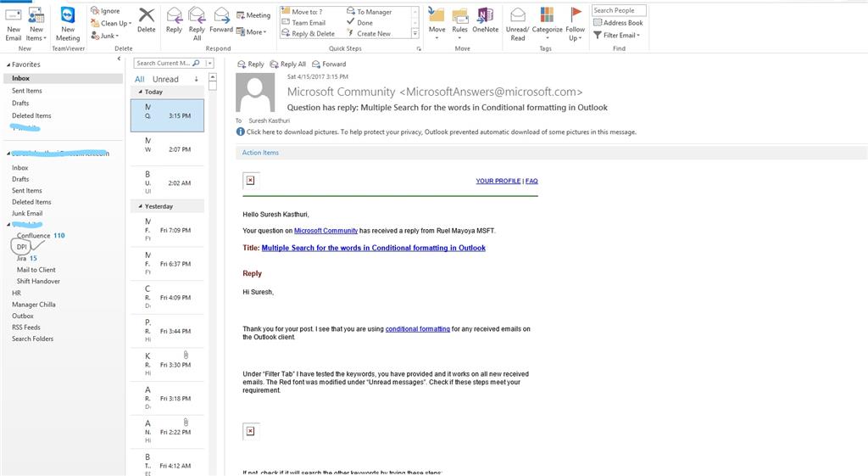This screenshot has width=868, height=476.
Task: Collapse the Today message group
Action: click(140, 92)
